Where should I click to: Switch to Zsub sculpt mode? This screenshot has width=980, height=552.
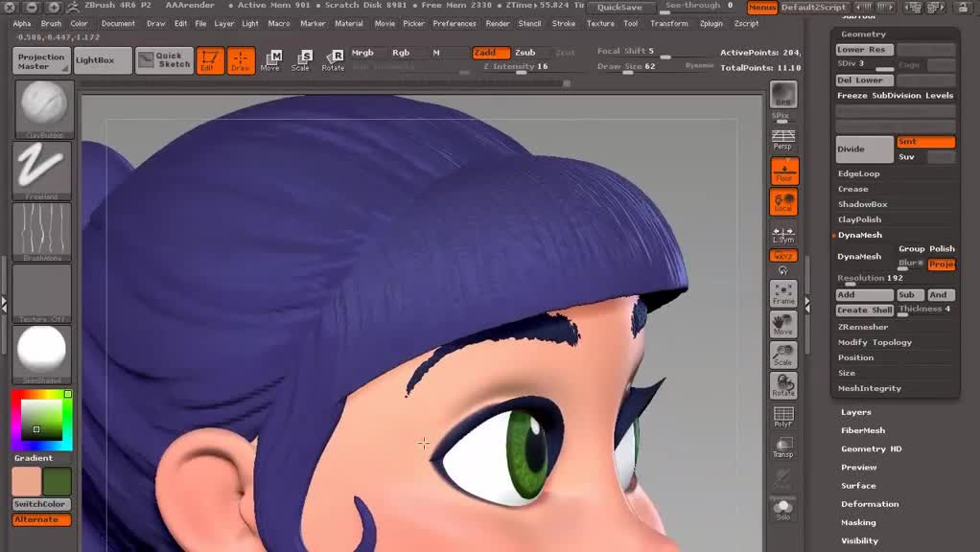pyautogui.click(x=525, y=53)
